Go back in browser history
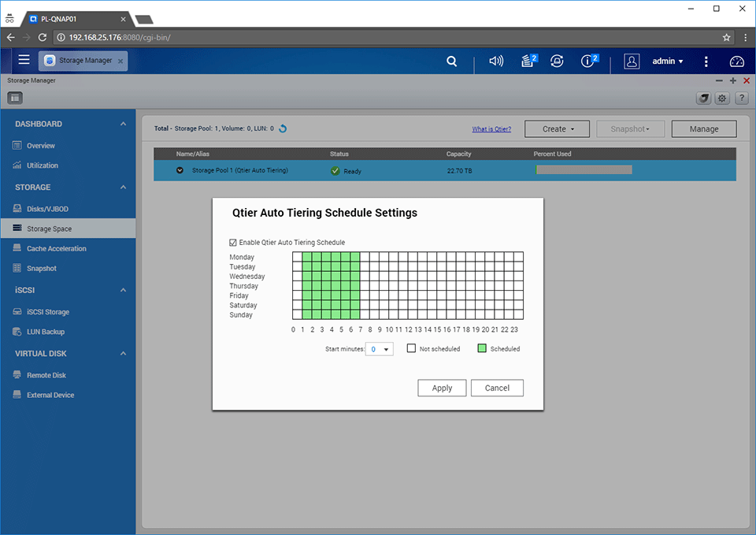This screenshot has height=535, width=756. coord(10,37)
